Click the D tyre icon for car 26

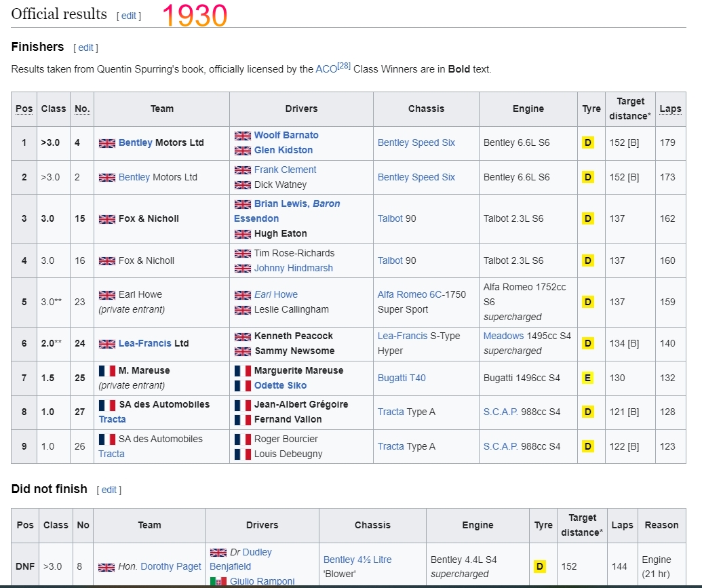click(x=588, y=446)
